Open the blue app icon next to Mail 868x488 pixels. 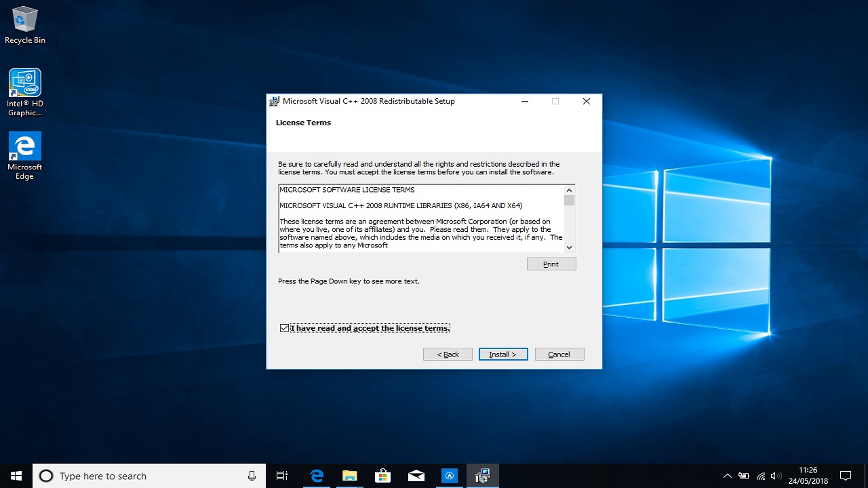point(449,476)
